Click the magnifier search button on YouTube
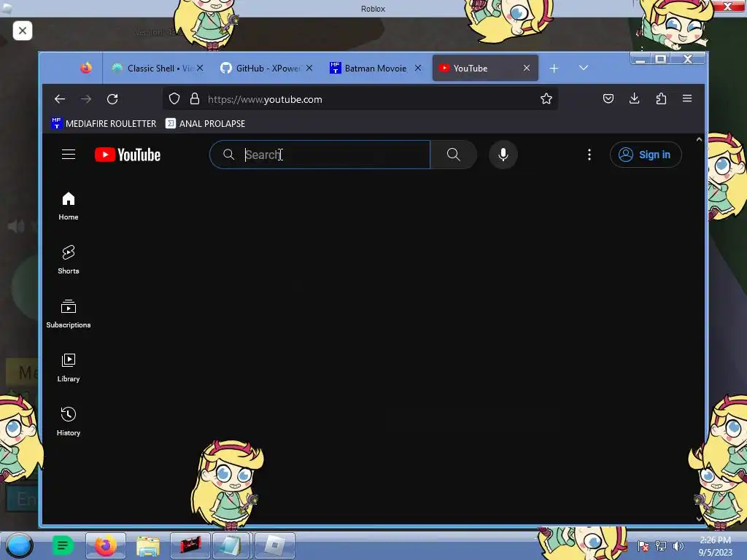The height and width of the screenshot is (560, 747). click(x=454, y=155)
